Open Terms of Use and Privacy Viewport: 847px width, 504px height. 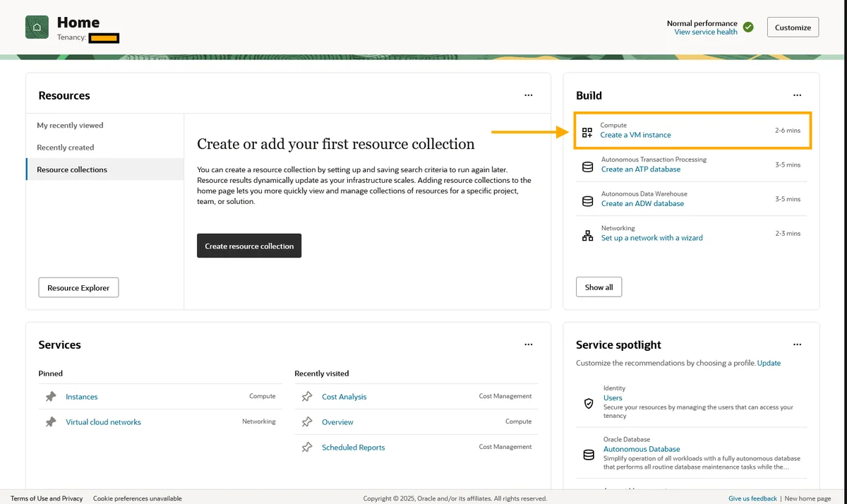47,498
